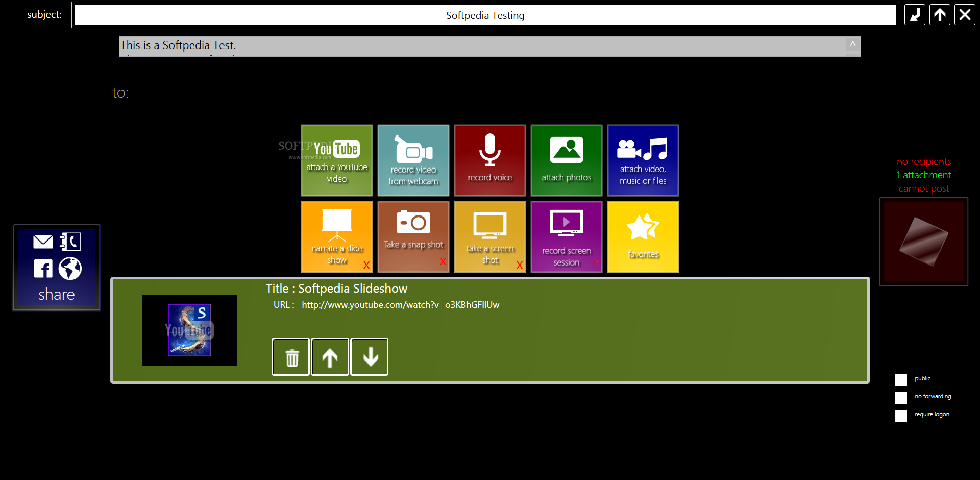Click the dark red post preview tile
Image resolution: width=980 pixels, height=480 pixels.
coord(924,242)
